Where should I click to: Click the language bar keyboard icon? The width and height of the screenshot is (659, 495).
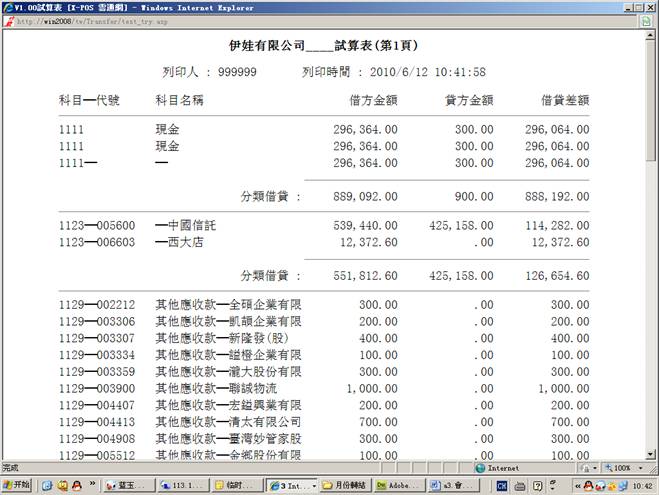pos(518,485)
